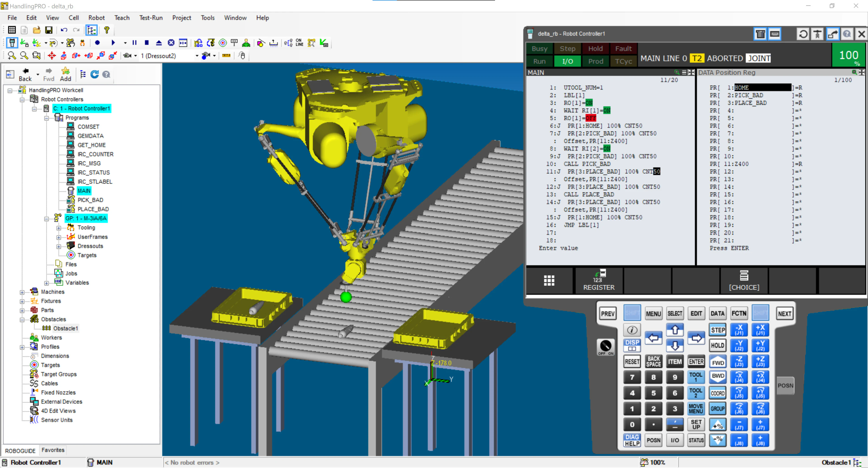Image resolution: width=868 pixels, height=468 pixels.
Task: Click the Pause run toolbar icon
Action: pos(134,43)
